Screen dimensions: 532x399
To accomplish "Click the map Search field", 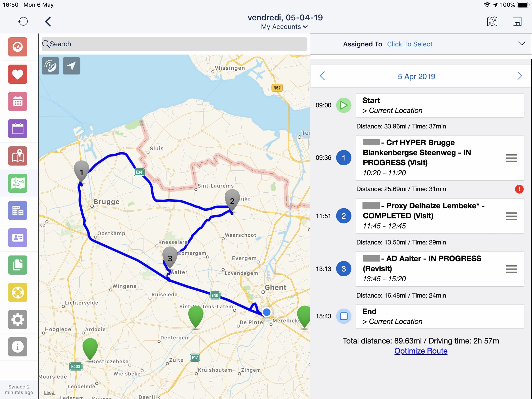I will pos(174,44).
